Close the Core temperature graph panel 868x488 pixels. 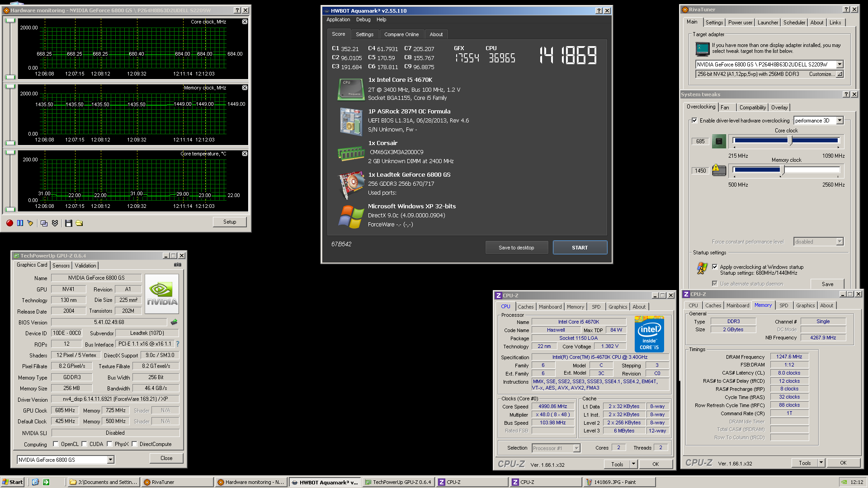[x=245, y=154]
